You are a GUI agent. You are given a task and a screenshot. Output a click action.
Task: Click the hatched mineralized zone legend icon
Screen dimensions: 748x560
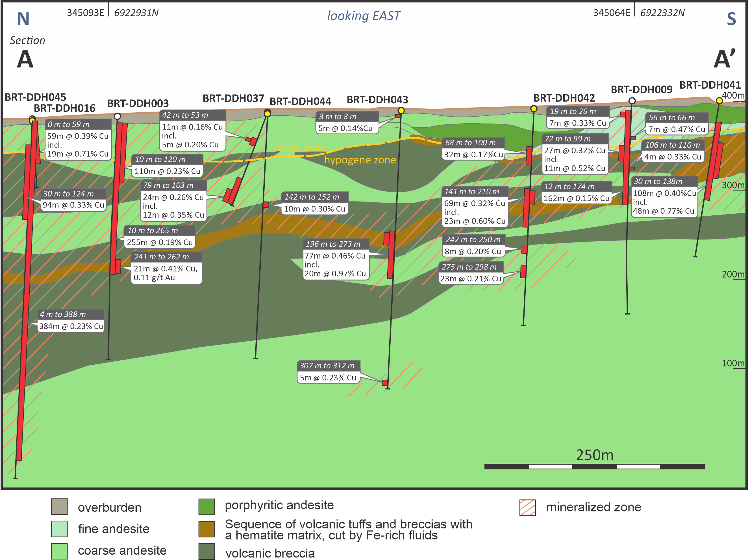coord(527,507)
